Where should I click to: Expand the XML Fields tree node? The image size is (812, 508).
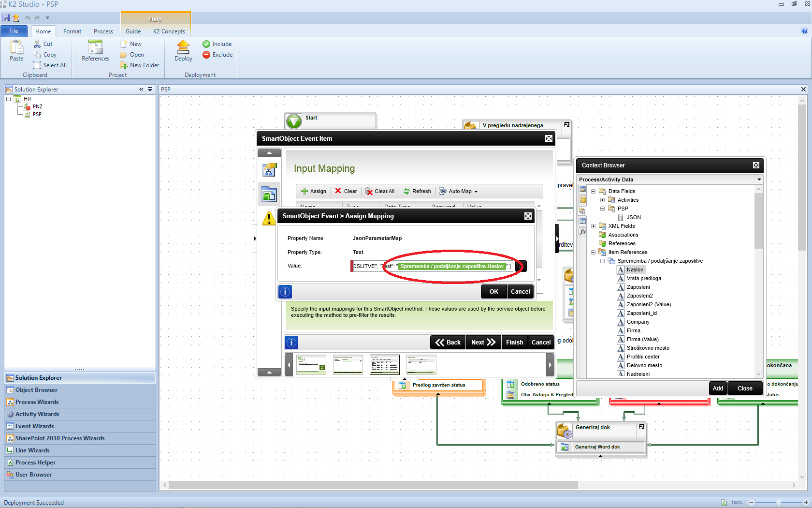pos(593,226)
